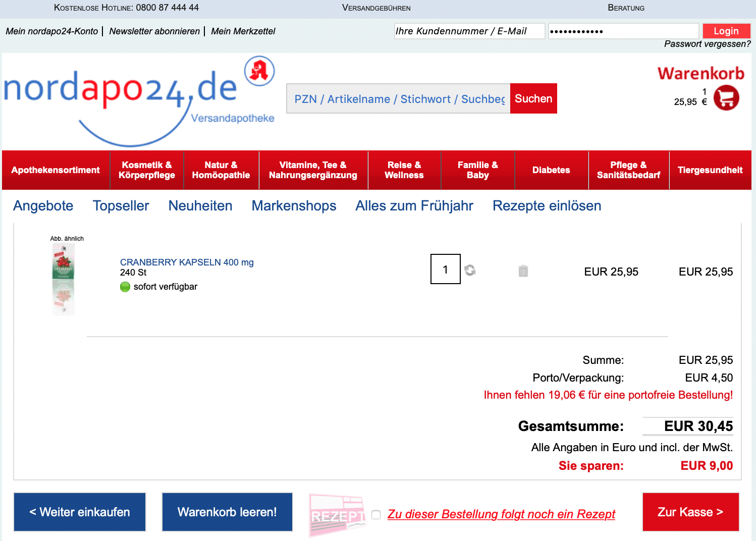Click the Kostenlose Hotline number text
Screen dimensions: 756x541
click(168, 8)
